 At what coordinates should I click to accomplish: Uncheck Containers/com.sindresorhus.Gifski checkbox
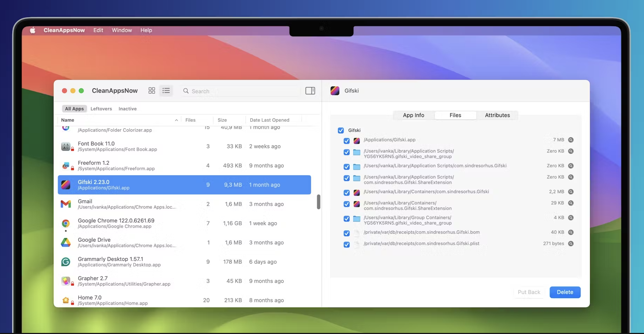pos(346,193)
